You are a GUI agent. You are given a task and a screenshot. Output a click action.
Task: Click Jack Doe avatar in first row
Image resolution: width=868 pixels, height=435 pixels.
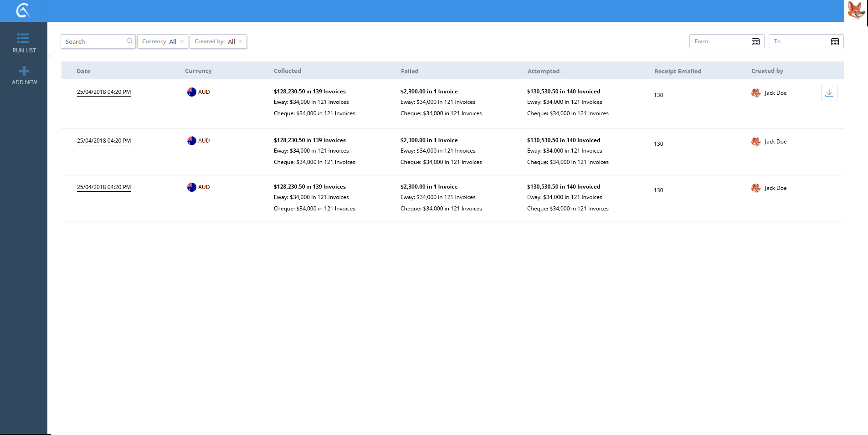pyautogui.click(x=756, y=93)
